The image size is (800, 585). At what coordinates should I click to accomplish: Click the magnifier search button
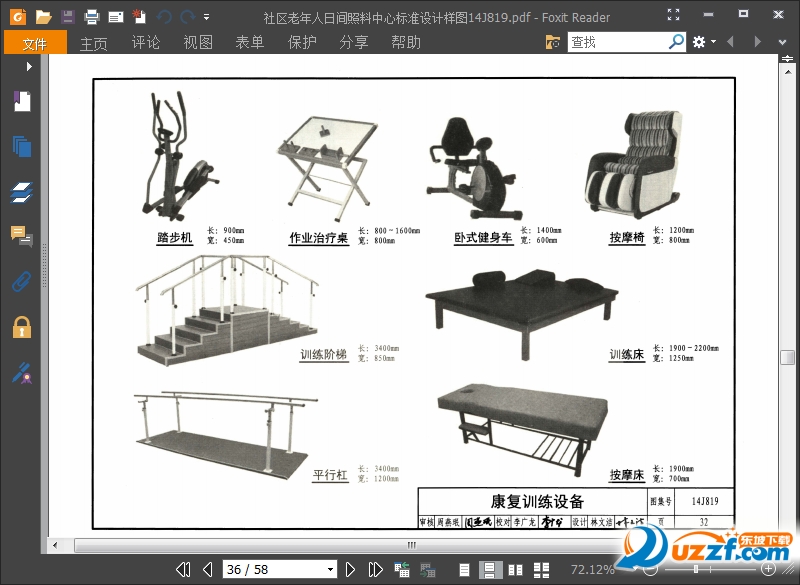pyautogui.click(x=677, y=41)
